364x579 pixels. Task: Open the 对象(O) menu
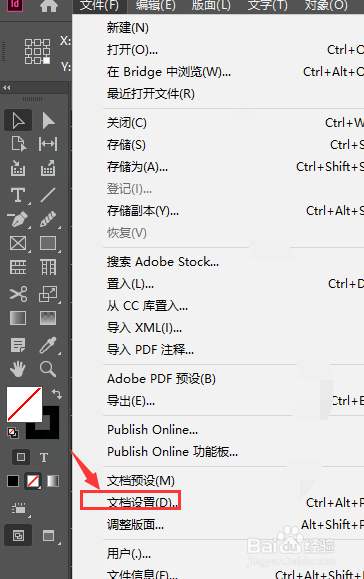tap(326, 6)
